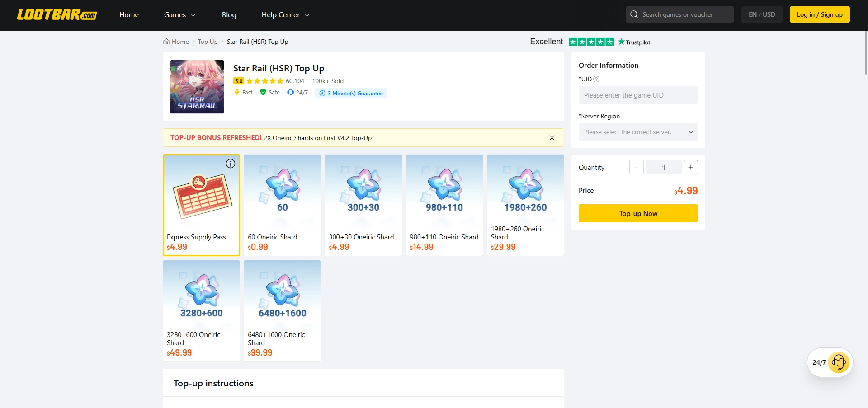The image size is (868, 408).
Task: Click the Excellent Trustpilot link
Action: click(547, 42)
